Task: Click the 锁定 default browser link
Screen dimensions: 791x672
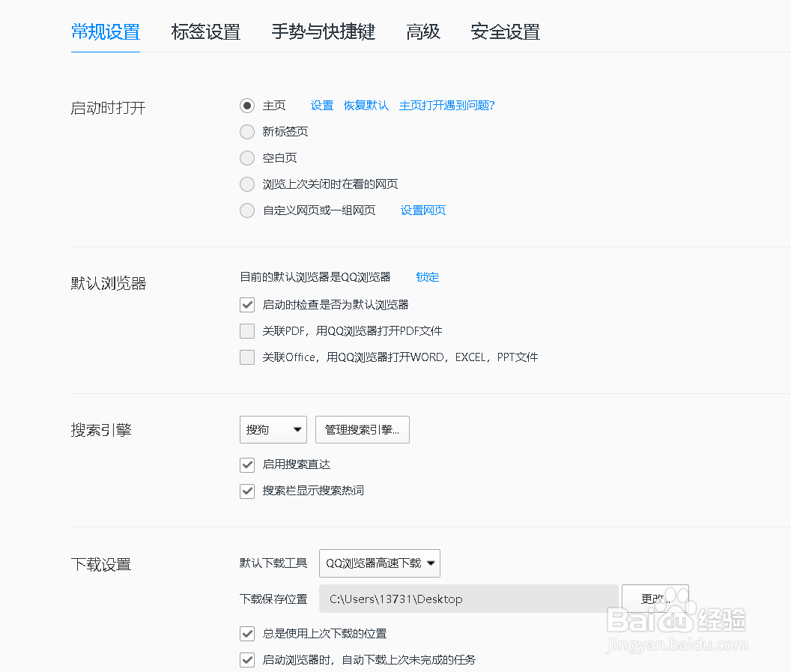Action: pos(427,277)
